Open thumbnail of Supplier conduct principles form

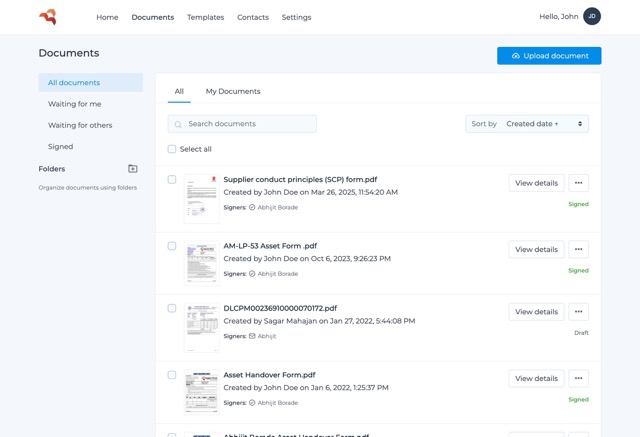[x=202, y=199]
